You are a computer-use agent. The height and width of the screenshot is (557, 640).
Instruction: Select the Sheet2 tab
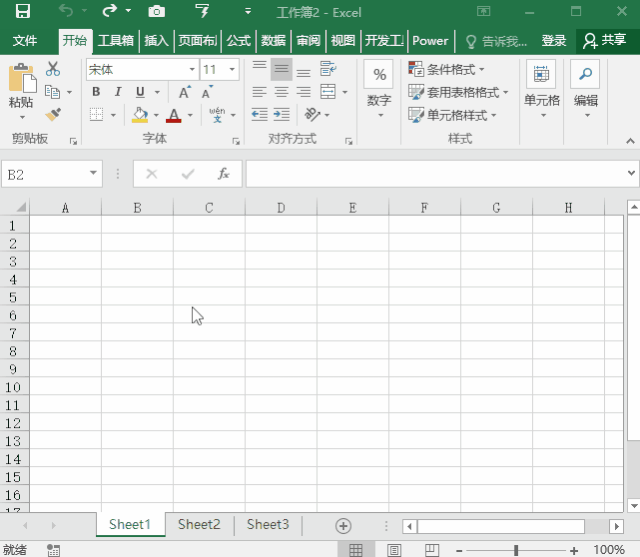[x=199, y=524]
